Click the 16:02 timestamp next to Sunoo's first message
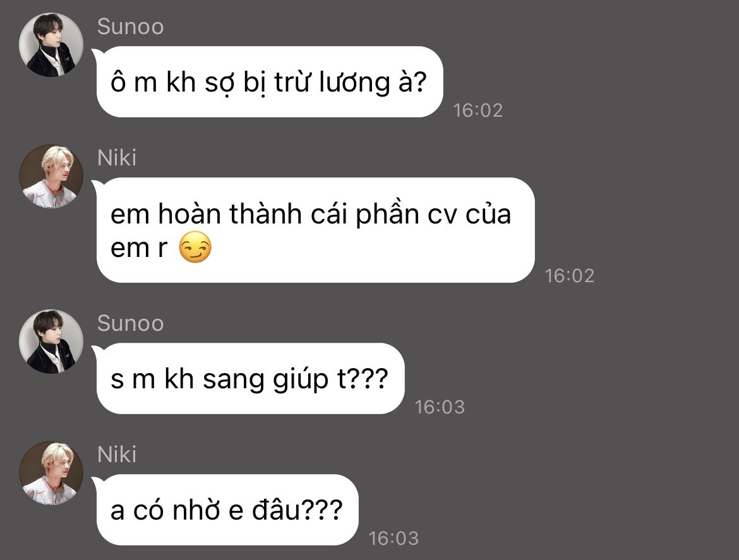Viewport: 739px width, 560px height. [478, 110]
